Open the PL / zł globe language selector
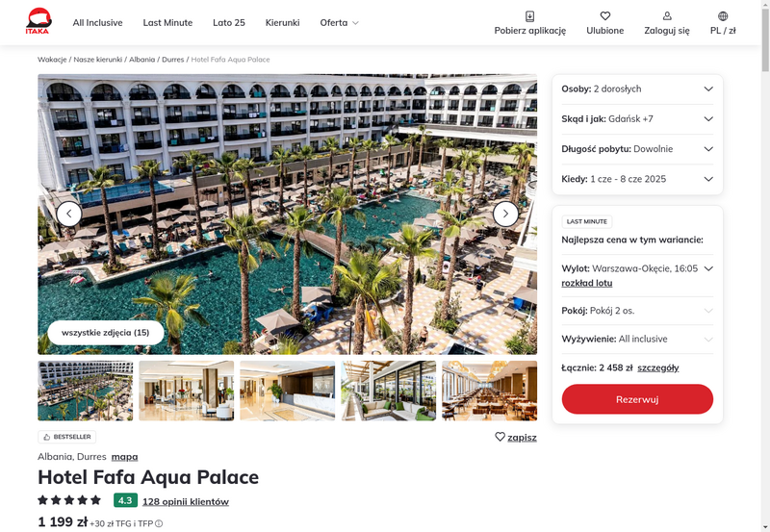This screenshot has height=532, width=770. coord(723,16)
